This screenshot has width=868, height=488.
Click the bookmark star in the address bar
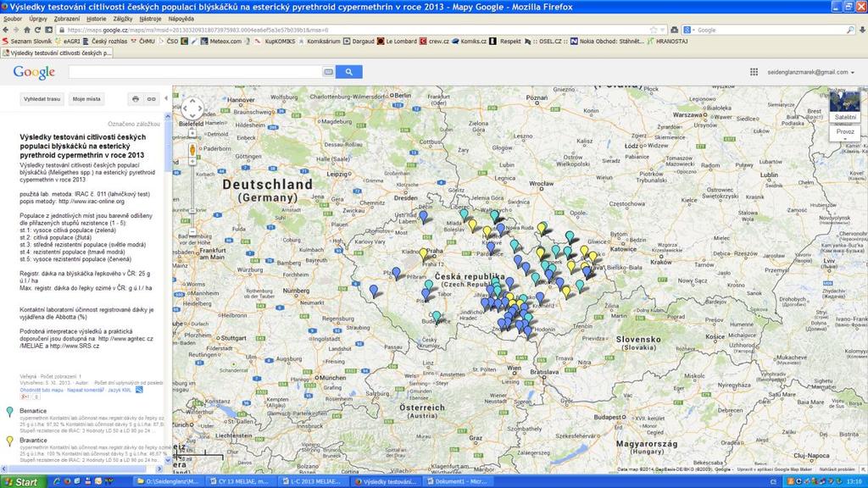(x=654, y=30)
